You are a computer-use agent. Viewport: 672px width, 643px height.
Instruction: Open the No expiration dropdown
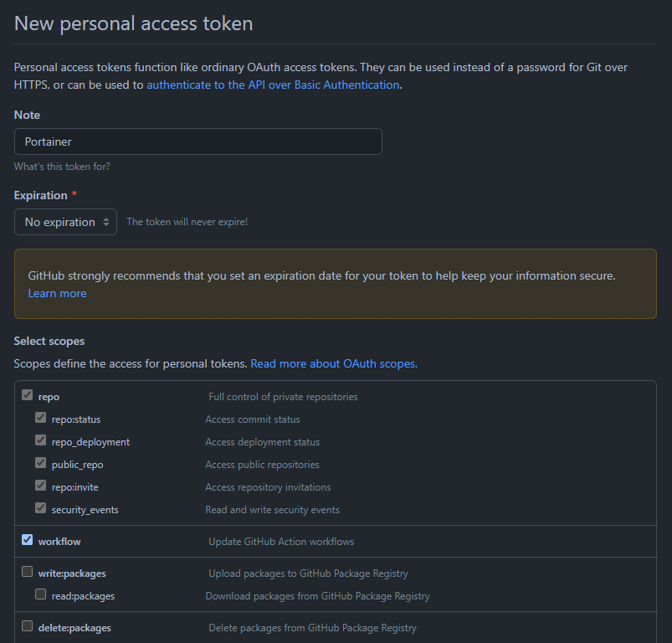66,222
